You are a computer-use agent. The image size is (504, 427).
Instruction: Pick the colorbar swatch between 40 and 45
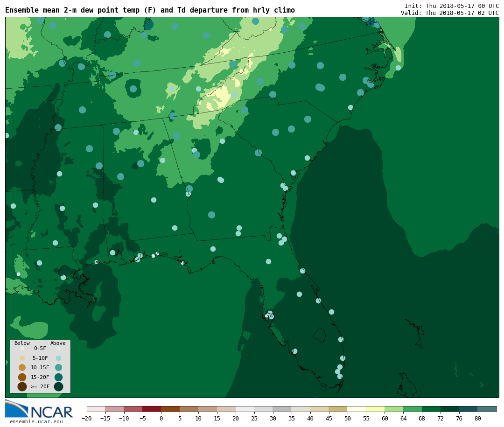[x=320, y=409]
